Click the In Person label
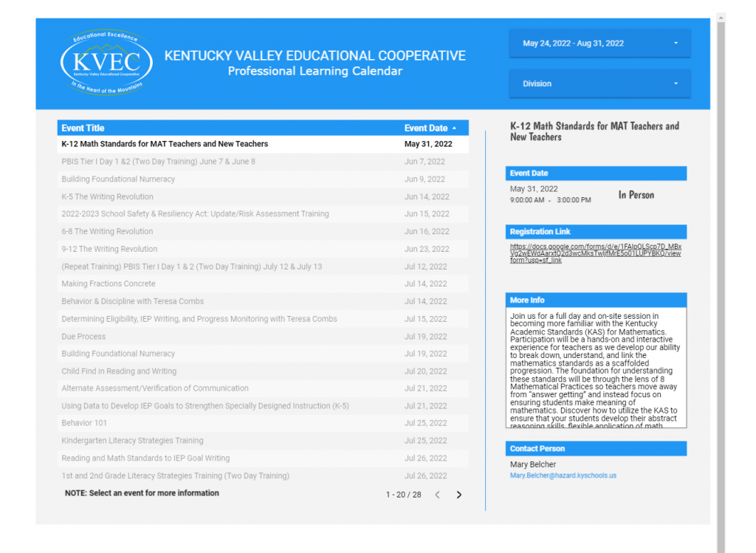756x553 pixels. [636, 195]
